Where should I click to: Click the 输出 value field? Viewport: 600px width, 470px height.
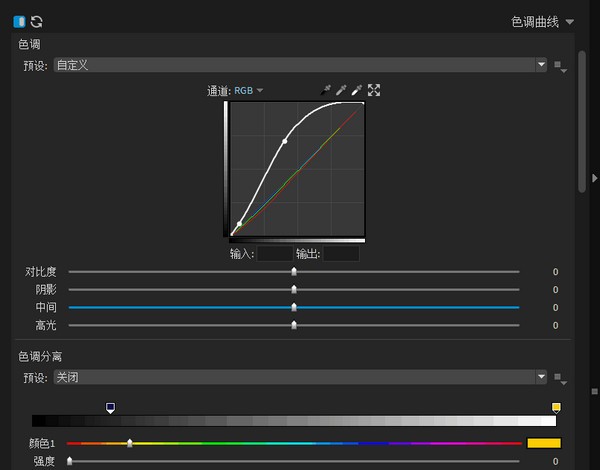(341, 254)
